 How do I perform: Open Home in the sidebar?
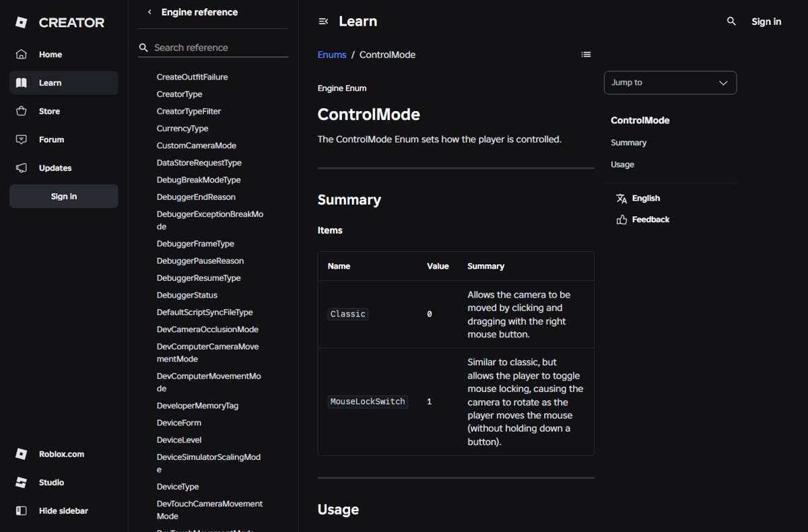click(x=64, y=55)
